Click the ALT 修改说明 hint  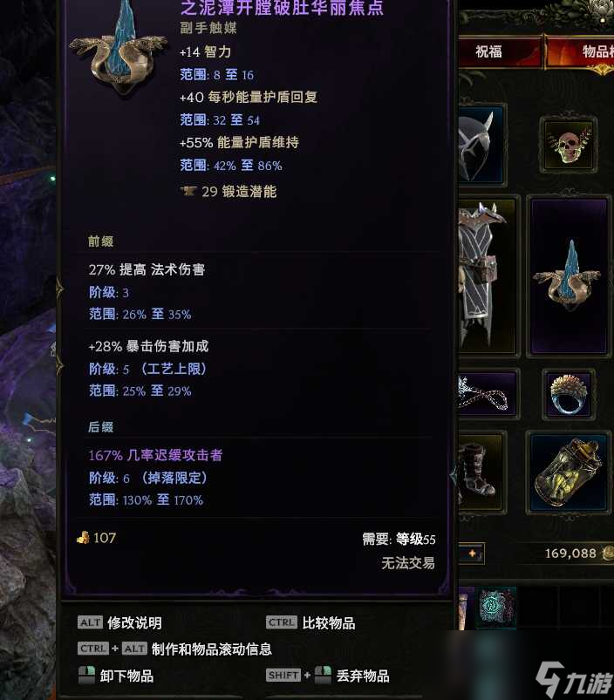point(119,622)
